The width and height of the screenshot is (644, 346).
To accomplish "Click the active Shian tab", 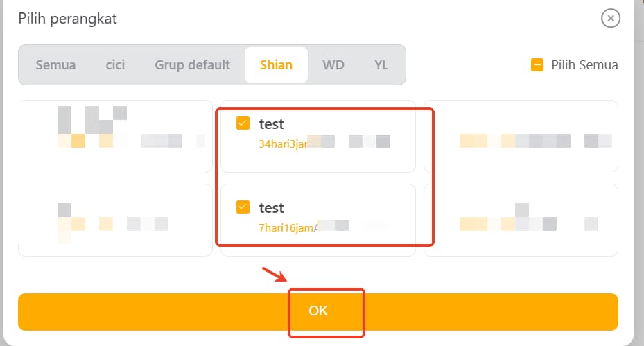I will pos(276,65).
